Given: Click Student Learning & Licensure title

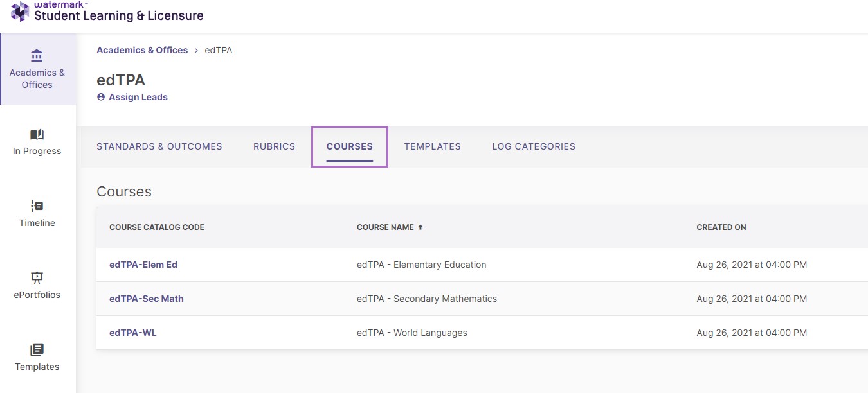Looking at the screenshot, I should [x=119, y=15].
